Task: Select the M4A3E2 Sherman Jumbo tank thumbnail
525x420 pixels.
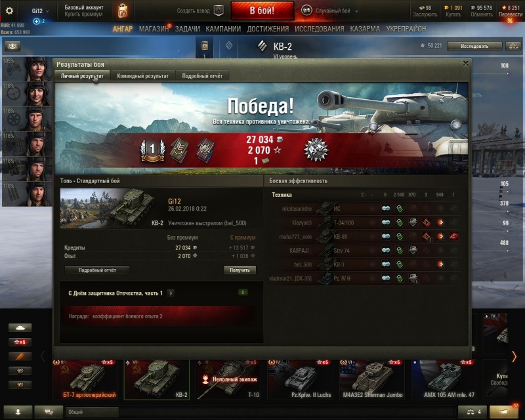Action: 373,379
